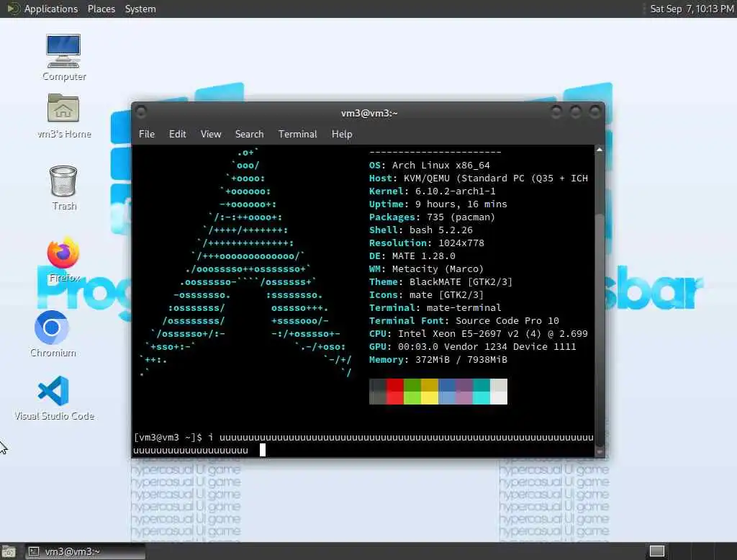
Task: Click the WM: Metacity (Marco) line
Action: pos(426,269)
